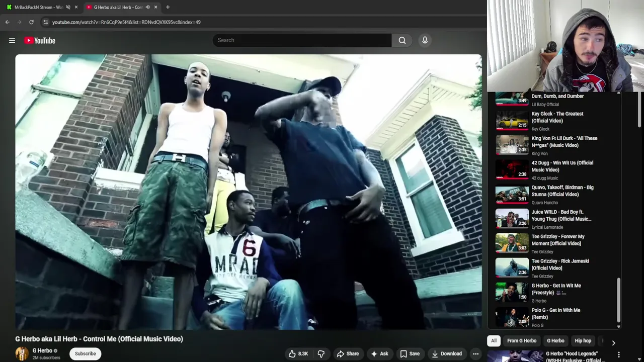
Task: Download the video
Action: click(447, 353)
